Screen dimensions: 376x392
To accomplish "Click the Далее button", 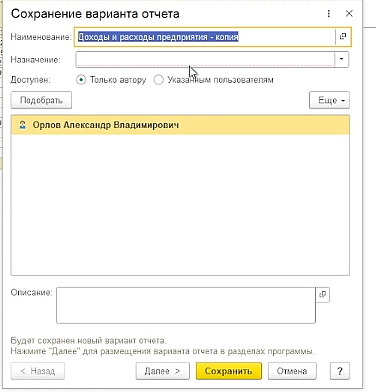I will [x=163, y=371].
